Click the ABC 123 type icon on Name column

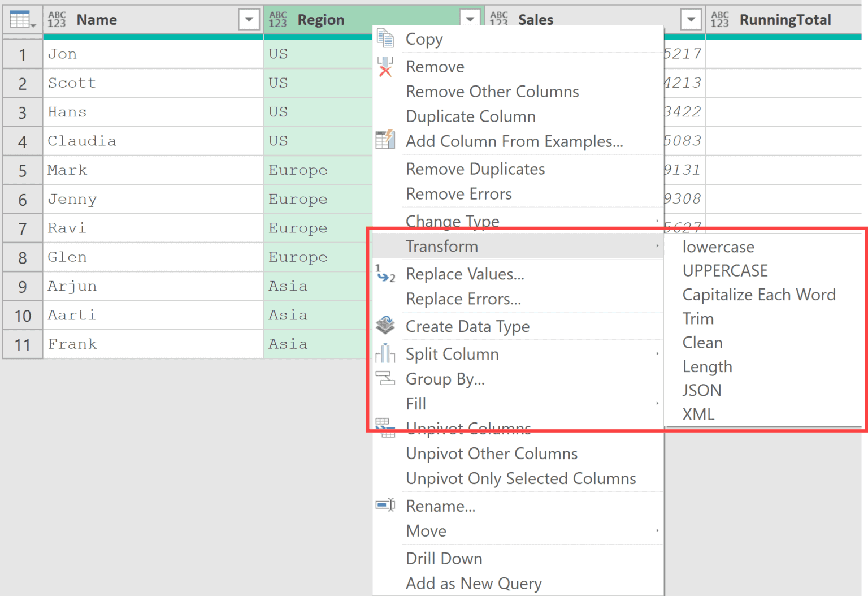pos(57,18)
